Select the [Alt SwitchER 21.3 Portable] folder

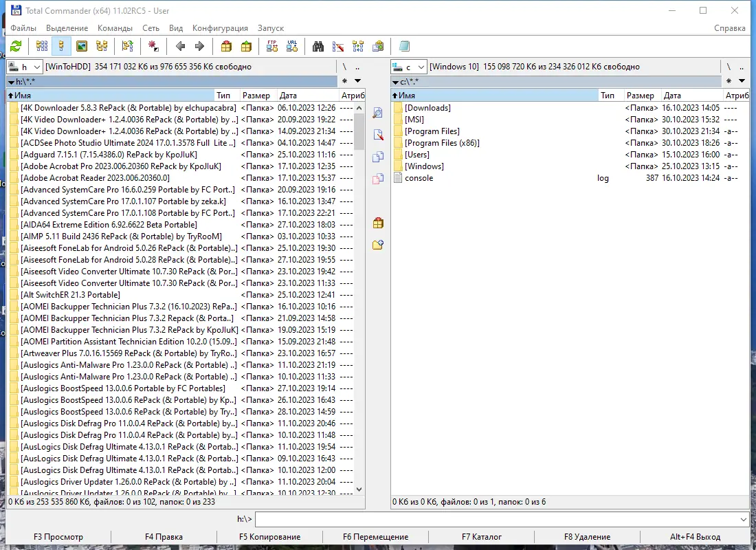(181, 295)
